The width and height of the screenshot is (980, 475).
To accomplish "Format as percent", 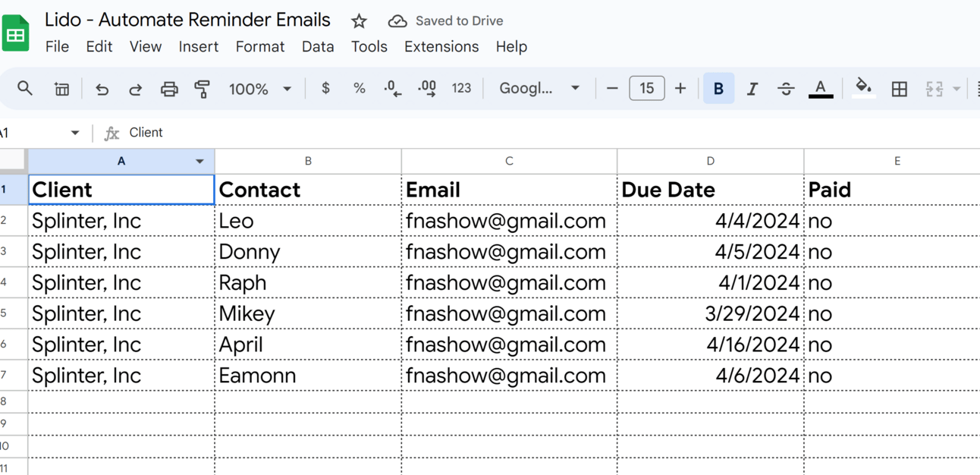I will coord(359,88).
